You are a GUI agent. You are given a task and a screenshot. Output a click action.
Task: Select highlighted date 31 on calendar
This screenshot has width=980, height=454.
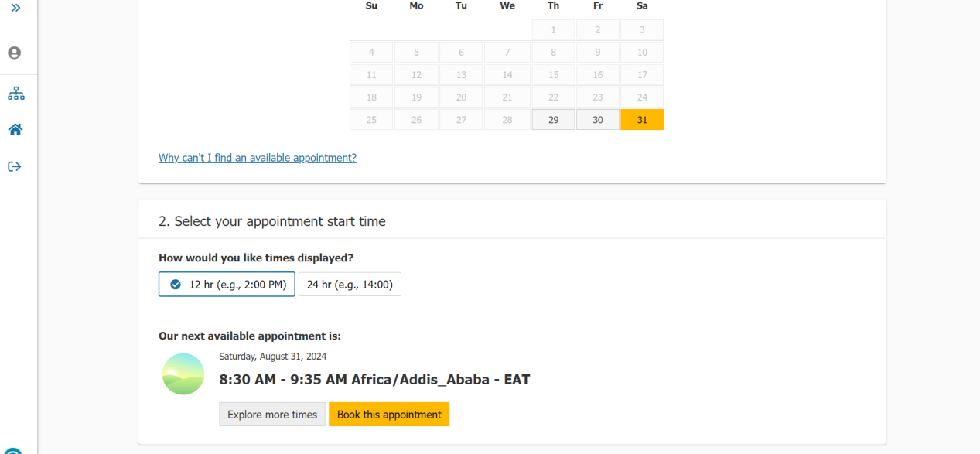(642, 120)
